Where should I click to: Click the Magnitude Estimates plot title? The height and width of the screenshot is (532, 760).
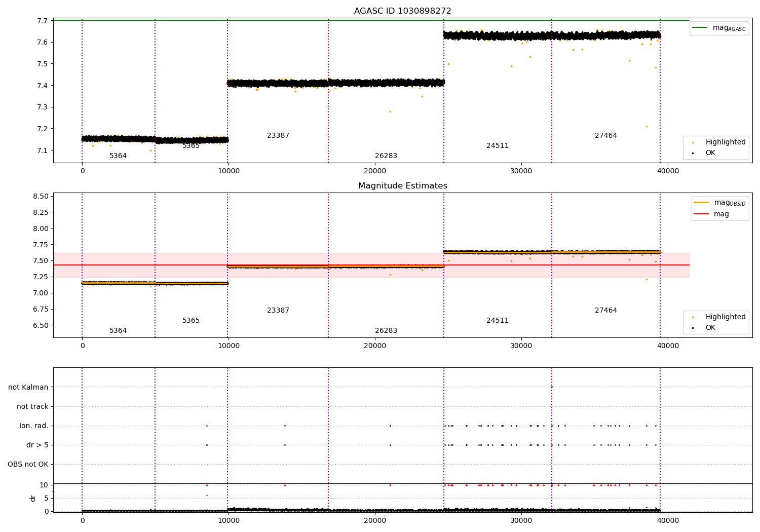402,186
